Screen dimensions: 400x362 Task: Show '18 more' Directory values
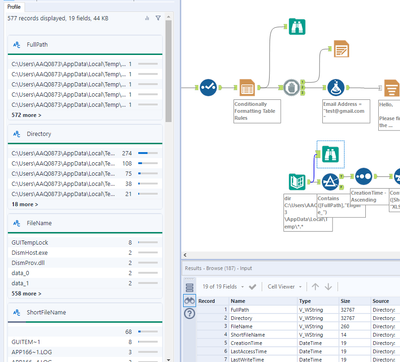(25, 204)
